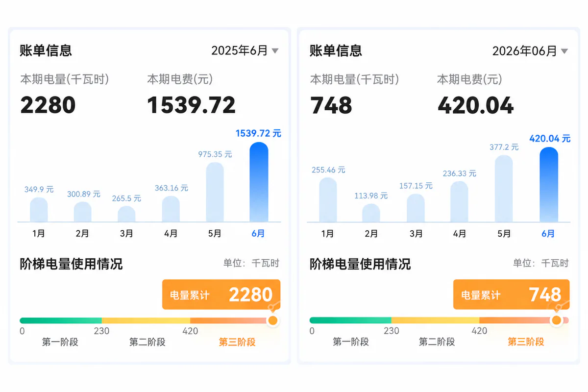Click the orange slider knob under 电量累计 748
The width and height of the screenshot is (588, 392).
[x=556, y=320]
